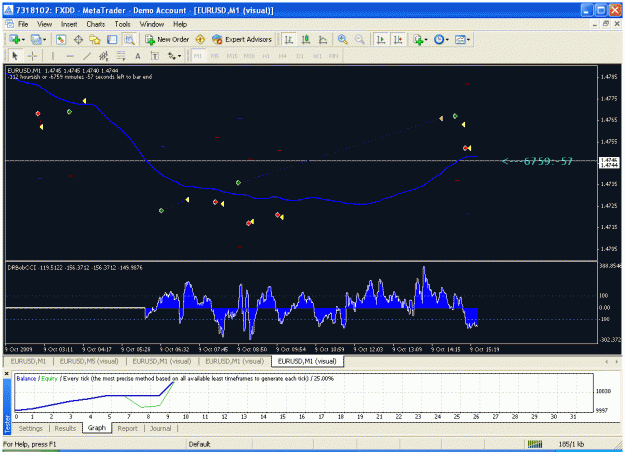Select the tester Graph tab
This screenshot has height=452, width=625.
click(x=97, y=428)
